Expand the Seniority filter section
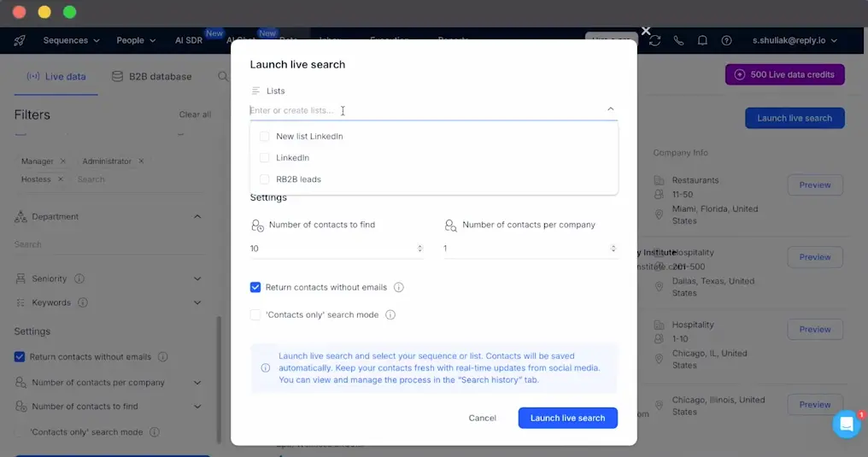This screenshot has width=868, height=457. [197, 278]
